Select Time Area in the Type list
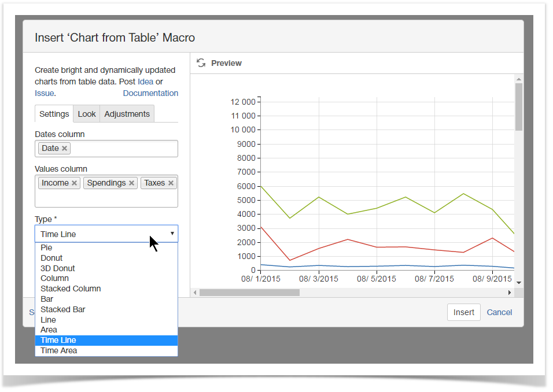Image resolution: width=553 pixels, height=392 pixels. pyautogui.click(x=58, y=350)
